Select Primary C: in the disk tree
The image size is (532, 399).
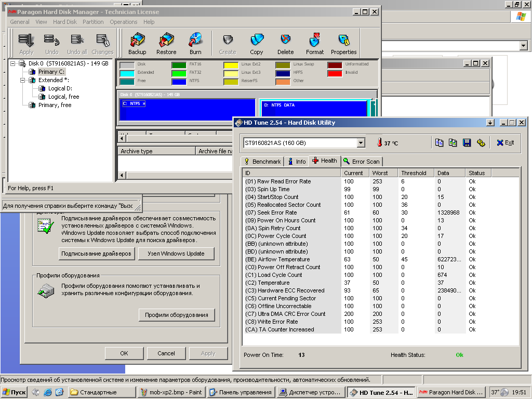click(51, 72)
